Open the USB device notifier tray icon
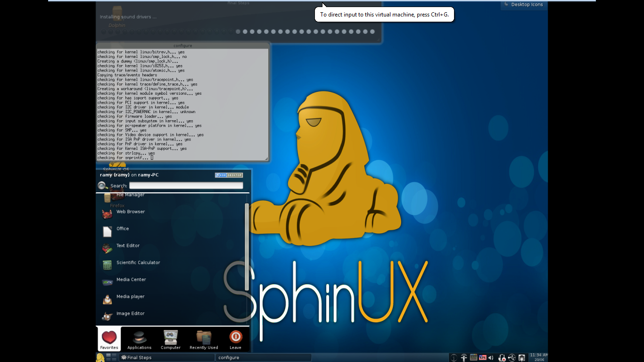 512,358
